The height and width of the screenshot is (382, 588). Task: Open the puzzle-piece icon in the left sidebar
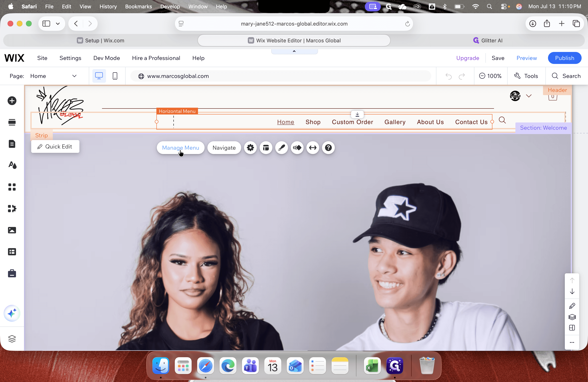[x=12, y=209]
